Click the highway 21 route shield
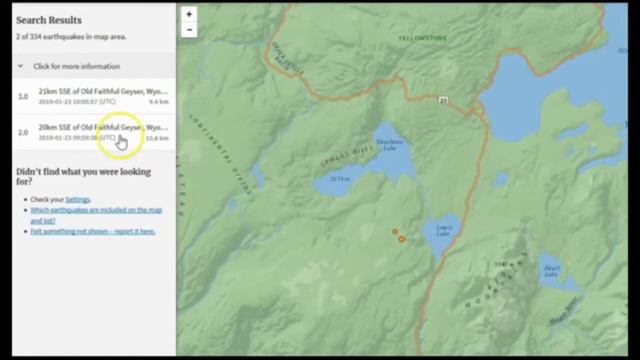 (x=443, y=100)
